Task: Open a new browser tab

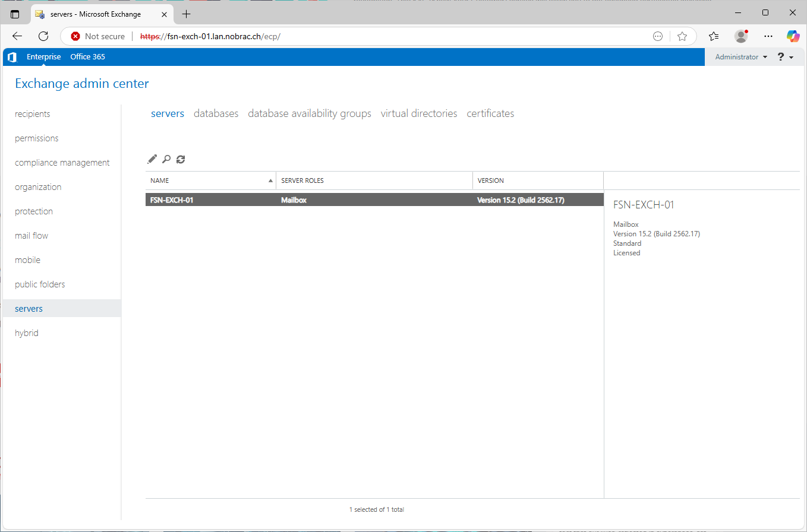Action: pyautogui.click(x=187, y=14)
